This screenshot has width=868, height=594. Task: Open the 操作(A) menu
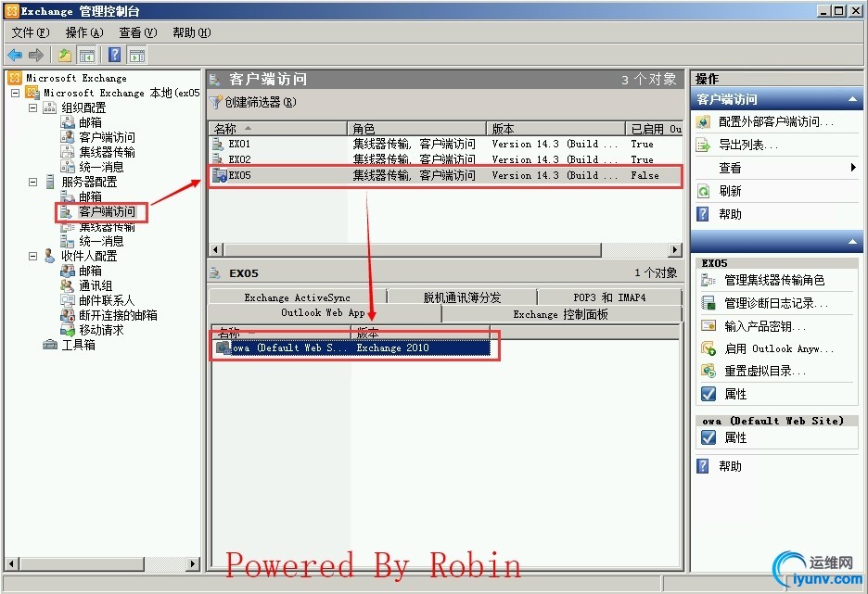pyautogui.click(x=83, y=32)
